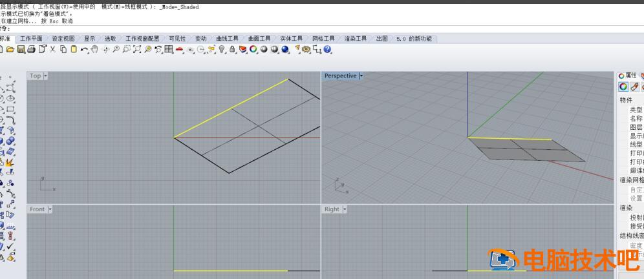The width and height of the screenshot is (644, 279).
Task: Click the Zoom Dynamic magnifier icon
Action: (116, 49)
